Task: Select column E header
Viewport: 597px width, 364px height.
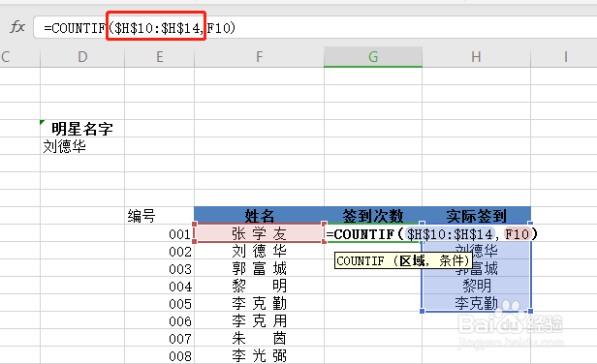Action: click(x=160, y=57)
